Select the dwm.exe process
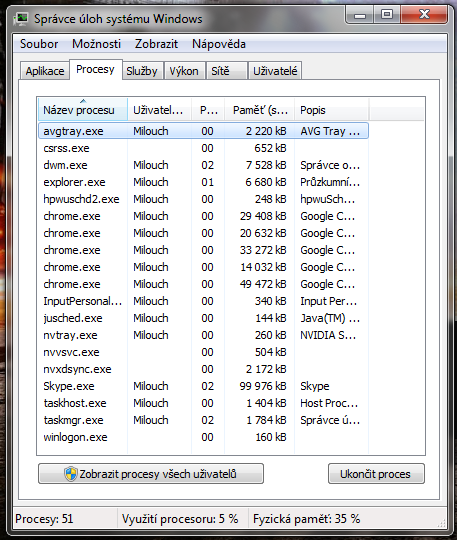Viewport: 457px width, 540px height. point(203,165)
